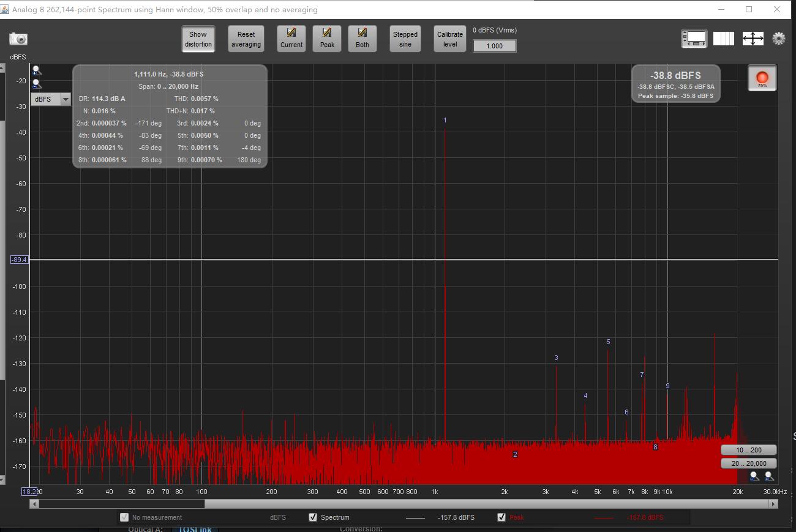
Task: Edit the 0 dBFS Vrms value field
Action: point(494,46)
